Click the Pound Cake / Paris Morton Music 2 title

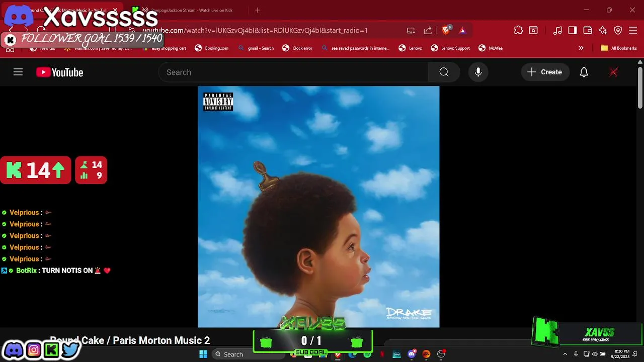point(130,340)
